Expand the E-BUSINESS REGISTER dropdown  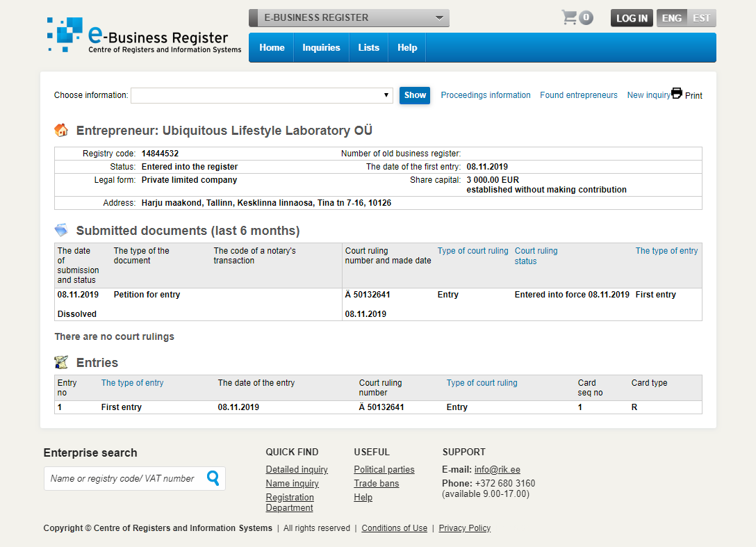349,18
